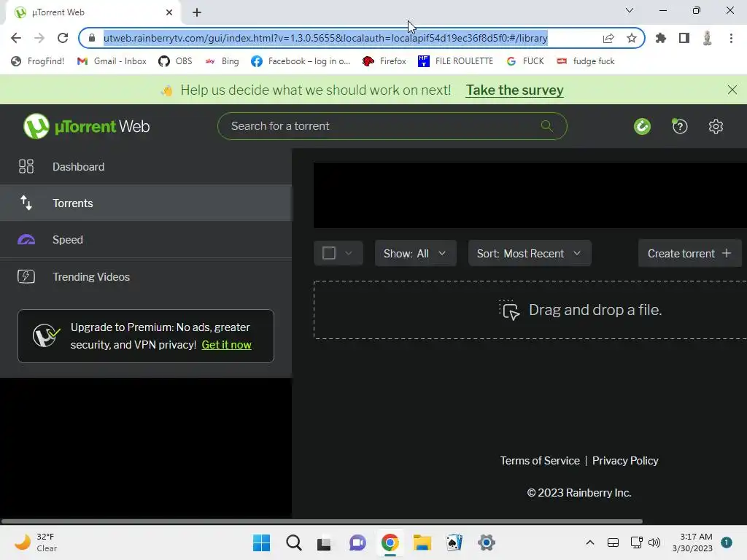The image size is (747, 560).
Task: Follow the Take the survey link
Action: tap(514, 90)
